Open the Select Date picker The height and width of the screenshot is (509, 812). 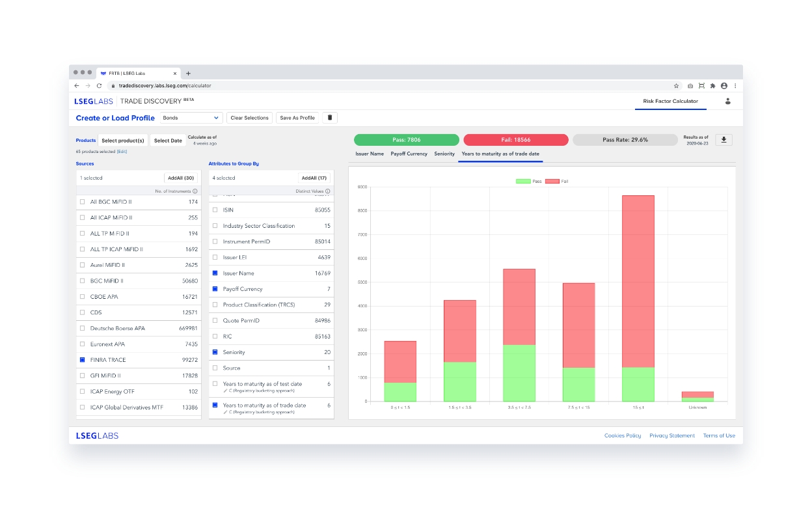tap(168, 141)
